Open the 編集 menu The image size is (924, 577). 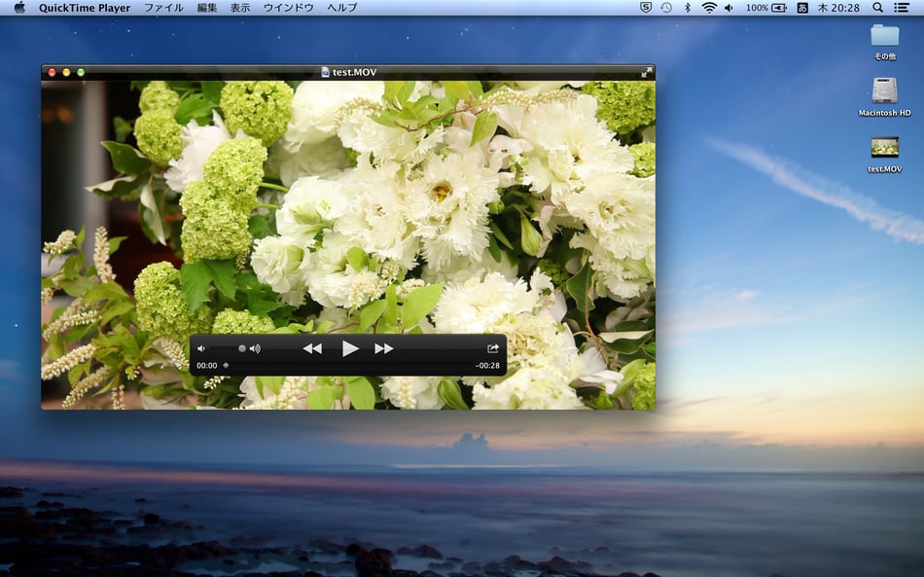point(207,8)
